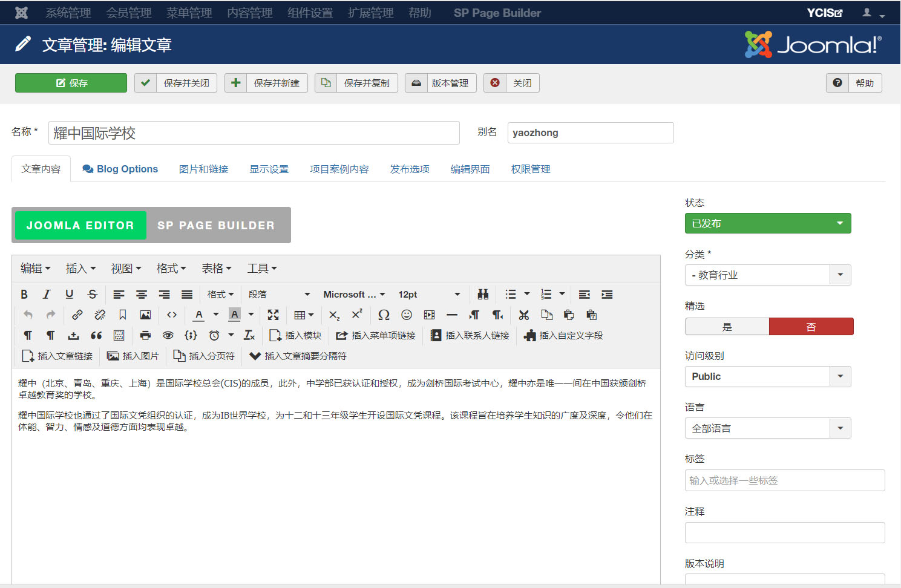Insert image via editor image icon
This screenshot has width=901, height=588.
click(145, 315)
